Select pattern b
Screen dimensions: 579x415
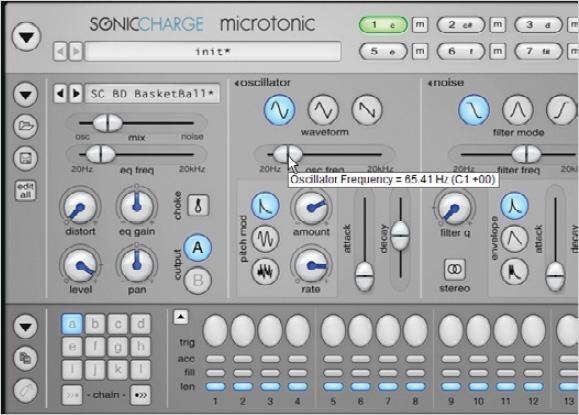tap(95, 324)
